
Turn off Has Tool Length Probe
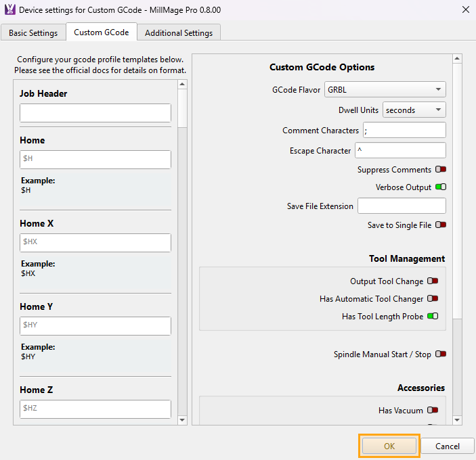coord(433,317)
